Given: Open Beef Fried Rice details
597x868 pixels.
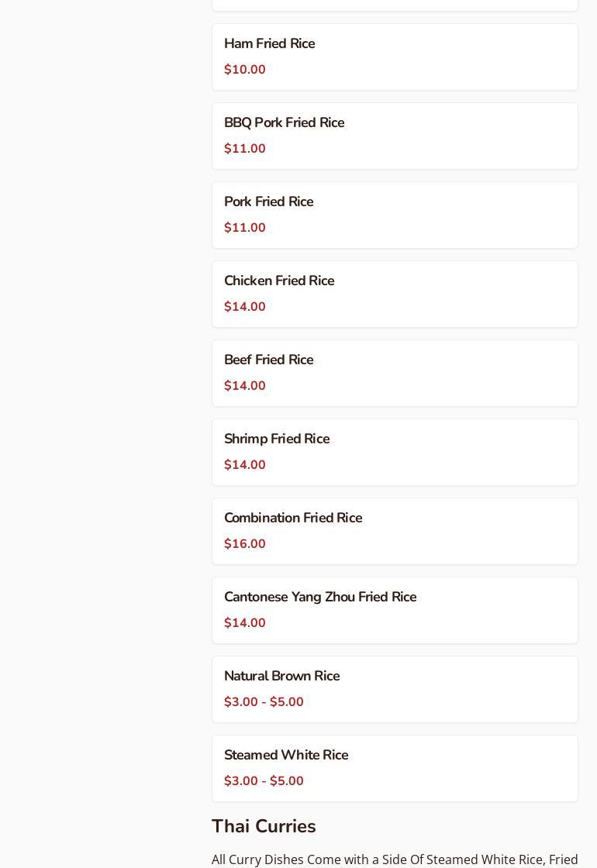Looking at the screenshot, I should pyautogui.click(x=268, y=360).
